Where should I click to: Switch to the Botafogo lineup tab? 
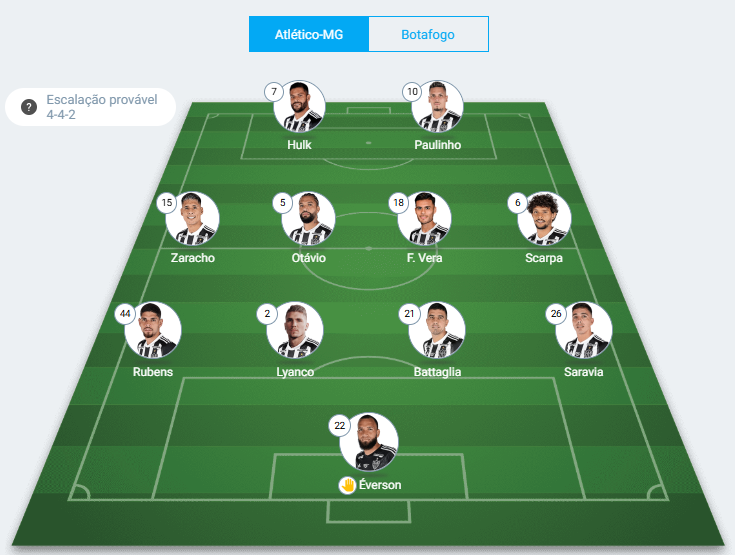coord(428,34)
